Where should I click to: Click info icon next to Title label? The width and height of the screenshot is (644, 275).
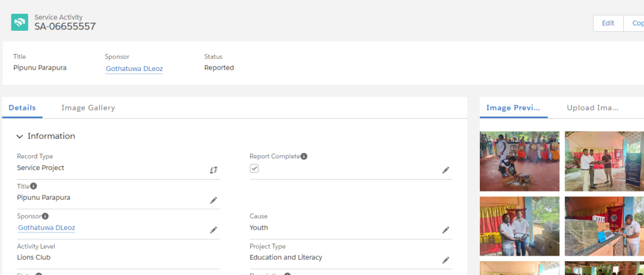34,186
